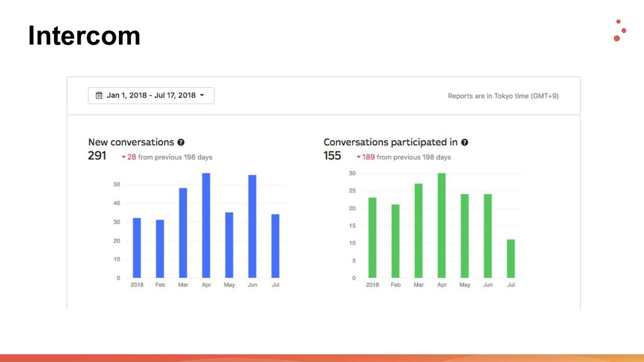Click the green 2018 bar in participated chart
This screenshot has height=362, width=644.
pyautogui.click(x=372, y=238)
